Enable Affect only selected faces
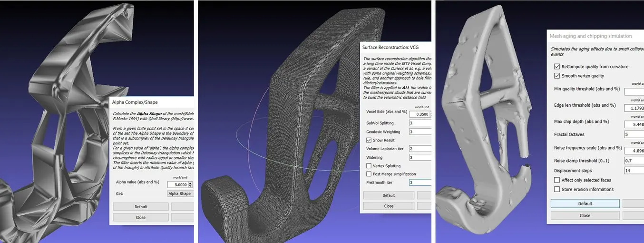The height and width of the screenshot is (243, 644). coord(557,180)
